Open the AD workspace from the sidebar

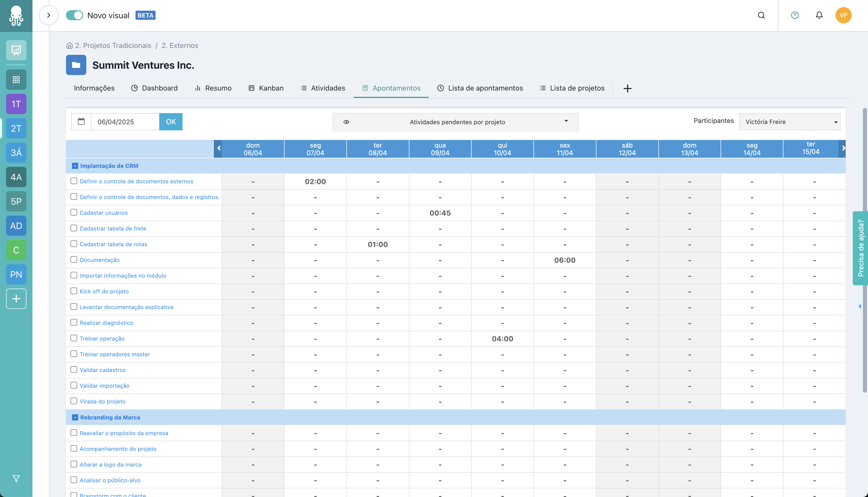tap(16, 226)
